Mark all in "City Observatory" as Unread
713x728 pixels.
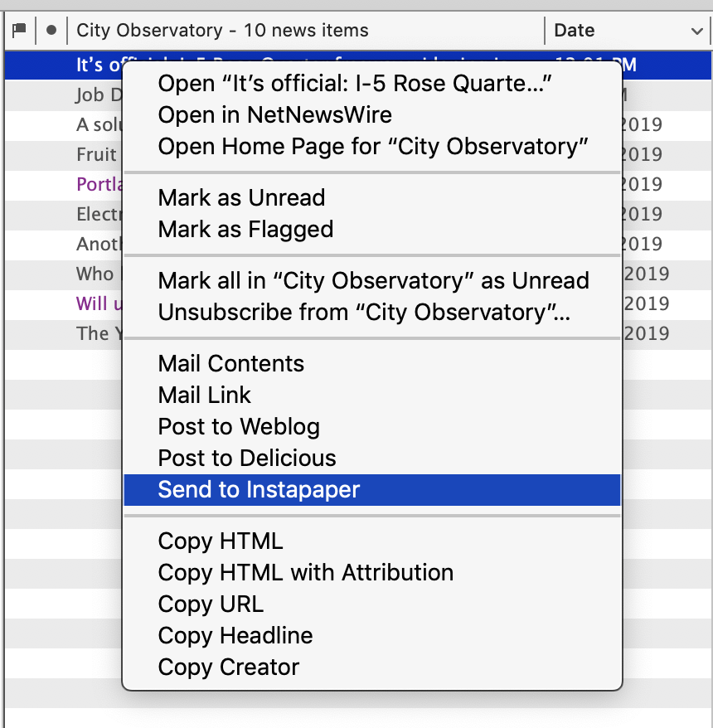(x=371, y=281)
